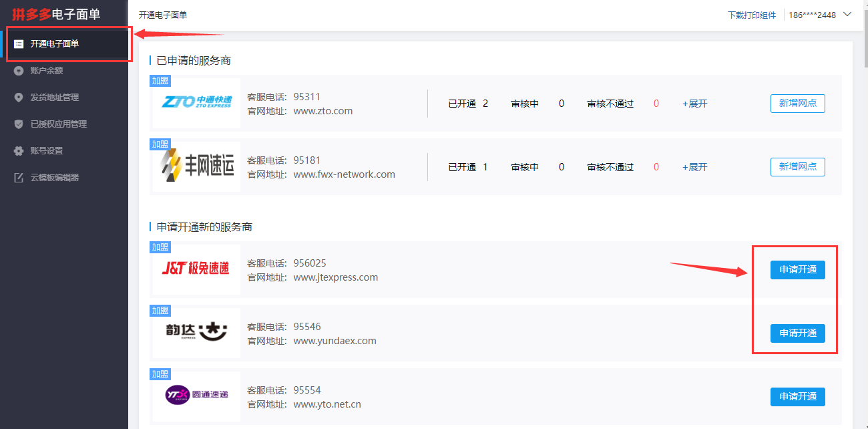868x429 pixels.
Task: Open 发货地址管理 menu item
Action: [x=64, y=97]
